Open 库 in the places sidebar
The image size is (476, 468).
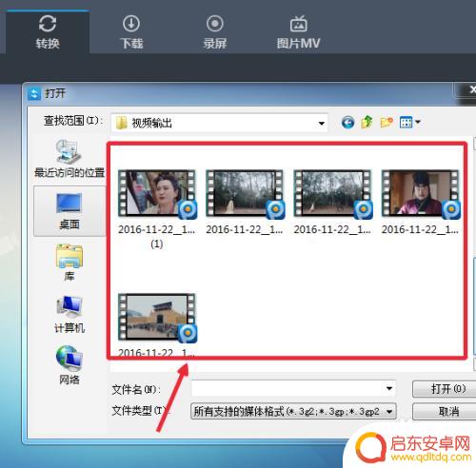click(x=69, y=263)
